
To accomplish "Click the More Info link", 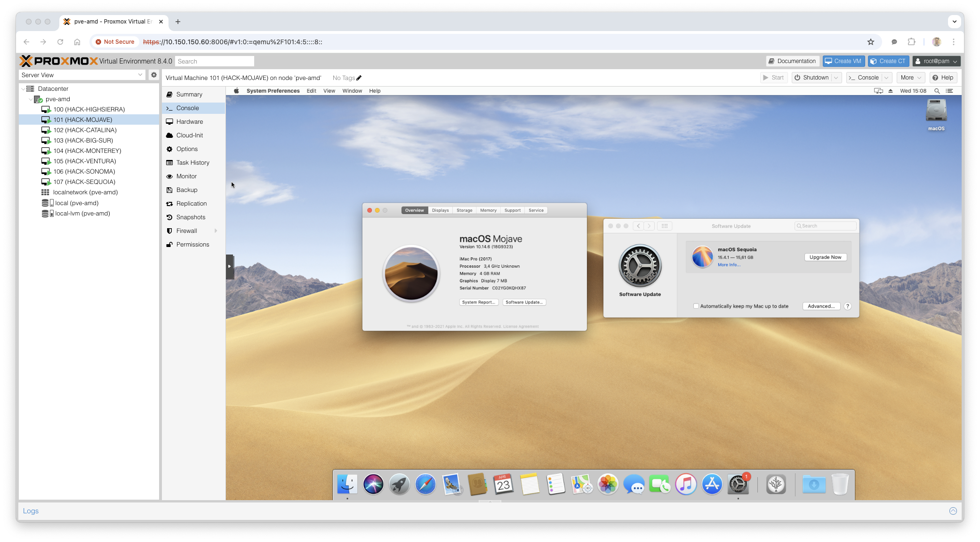I will tap(729, 265).
